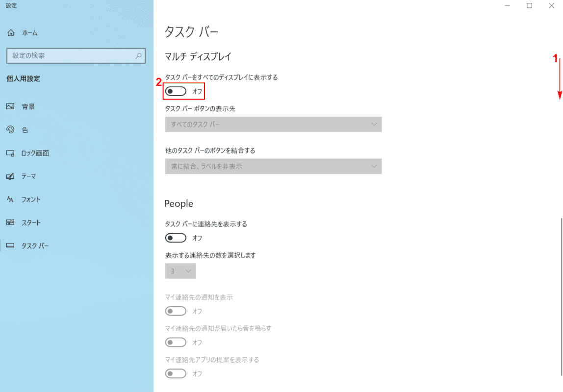Minimize the 設定 window

pos(507,6)
